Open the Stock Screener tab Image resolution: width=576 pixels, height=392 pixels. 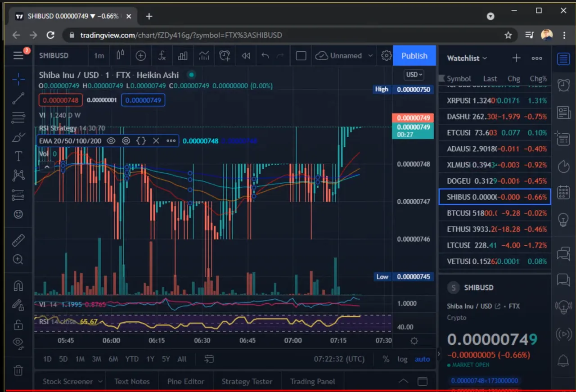point(72,381)
